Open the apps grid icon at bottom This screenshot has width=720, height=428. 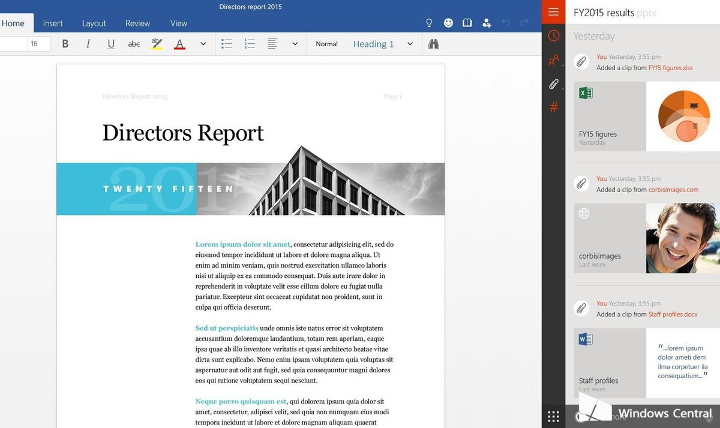coord(553,415)
